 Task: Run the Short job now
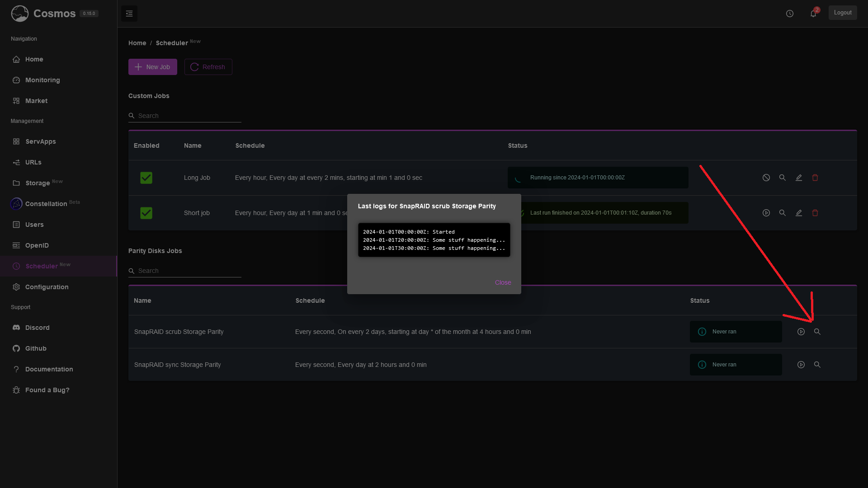click(766, 213)
